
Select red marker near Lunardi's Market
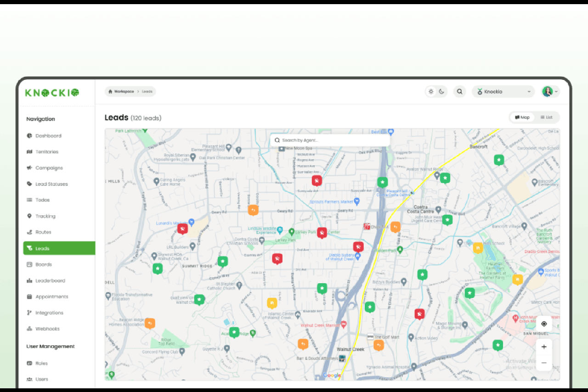coord(182,229)
